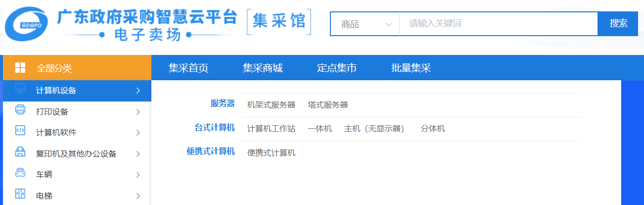Select 车辆 category label
644x205 pixels.
(x=44, y=175)
